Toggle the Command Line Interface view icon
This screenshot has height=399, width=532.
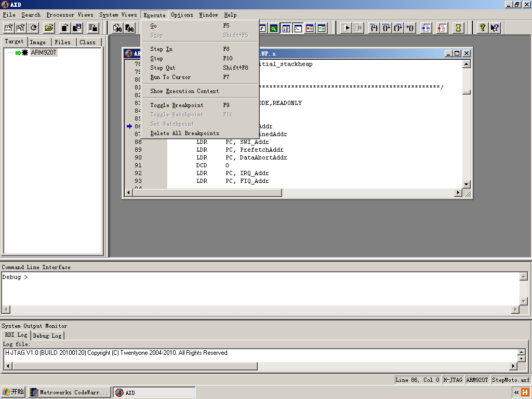click(298, 28)
